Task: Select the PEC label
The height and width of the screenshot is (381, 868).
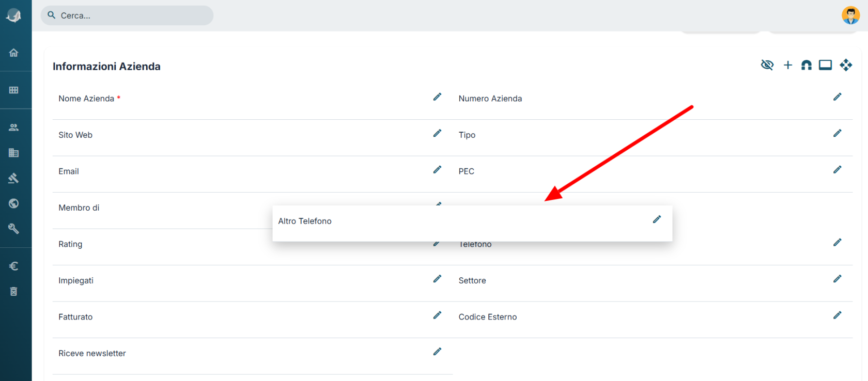Action: click(467, 171)
